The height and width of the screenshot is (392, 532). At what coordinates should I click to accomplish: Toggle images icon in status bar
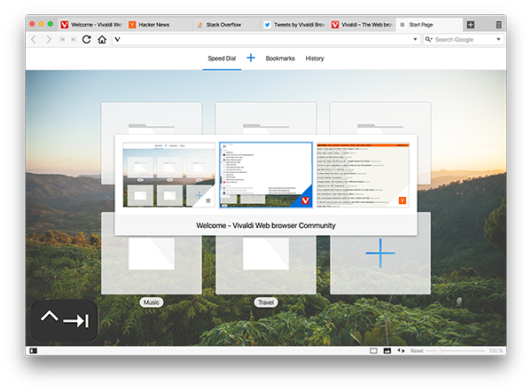pos(387,350)
